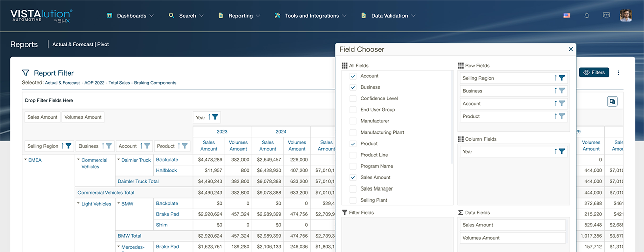This screenshot has width=644, height=252.
Task: Collapse the EMEA row
Action: [x=25, y=160]
